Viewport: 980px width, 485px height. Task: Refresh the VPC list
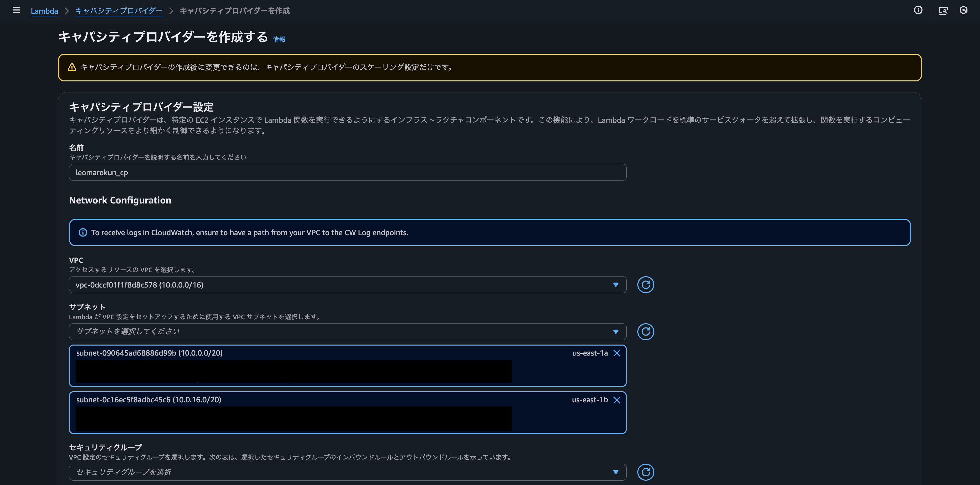coord(646,285)
